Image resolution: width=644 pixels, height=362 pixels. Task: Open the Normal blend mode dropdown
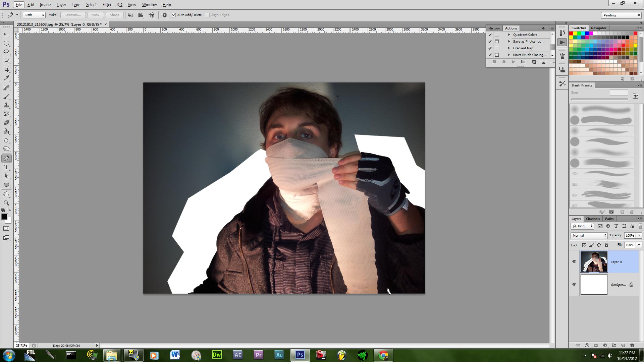click(589, 236)
